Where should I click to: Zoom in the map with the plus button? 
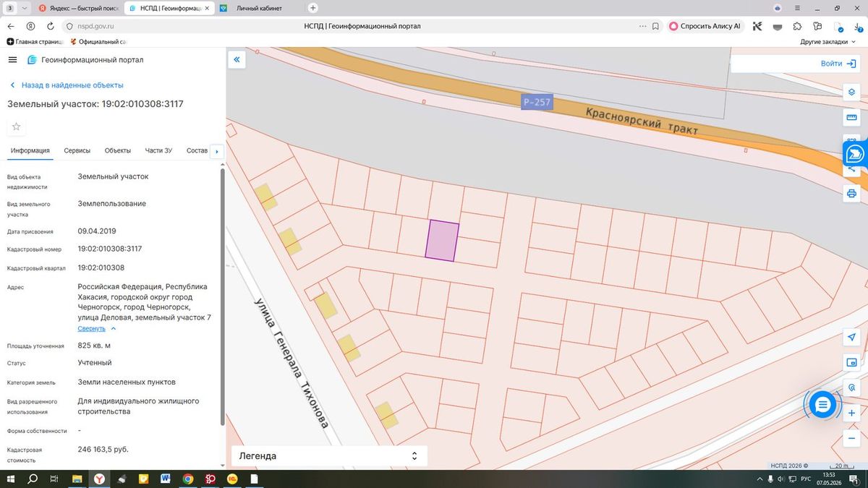point(851,413)
